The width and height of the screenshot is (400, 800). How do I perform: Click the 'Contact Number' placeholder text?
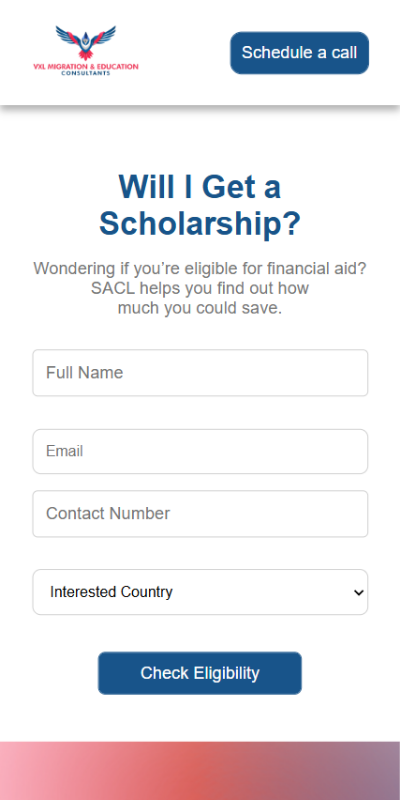point(108,514)
